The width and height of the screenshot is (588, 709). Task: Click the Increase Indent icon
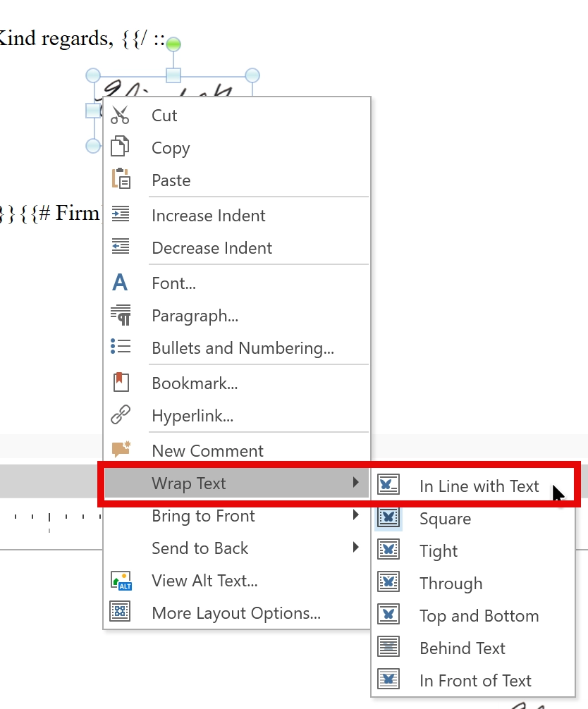(x=121, y=214)
